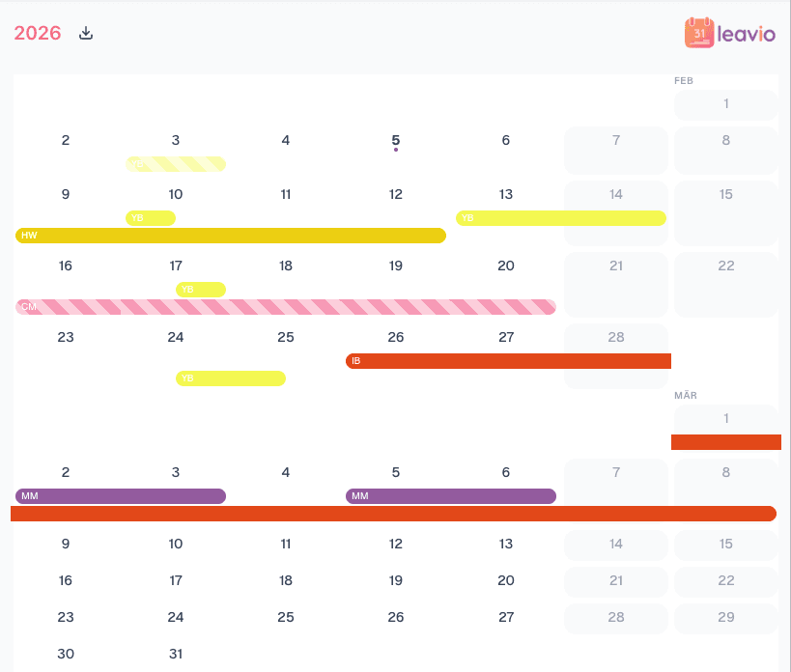Select the year label 2026

click(x=37, y=32)
